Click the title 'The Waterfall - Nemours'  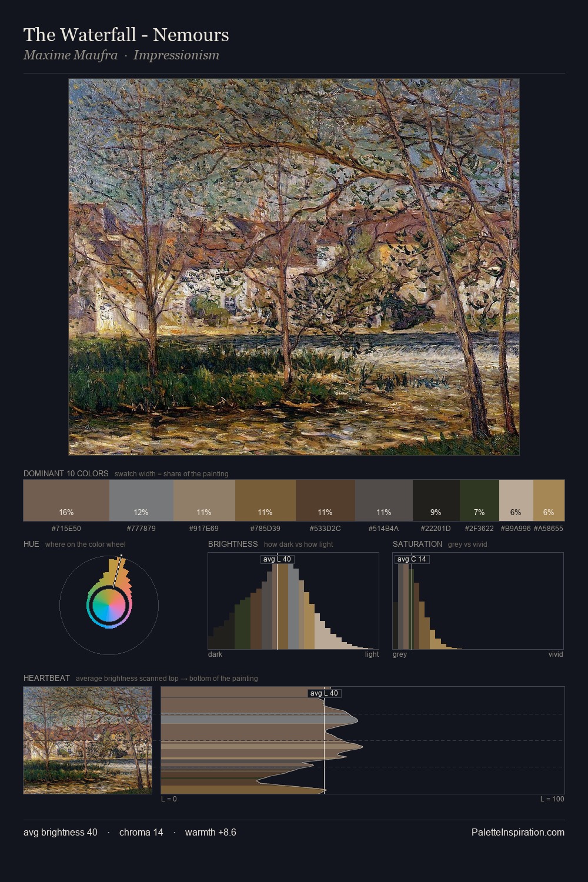tap(126, 35)
